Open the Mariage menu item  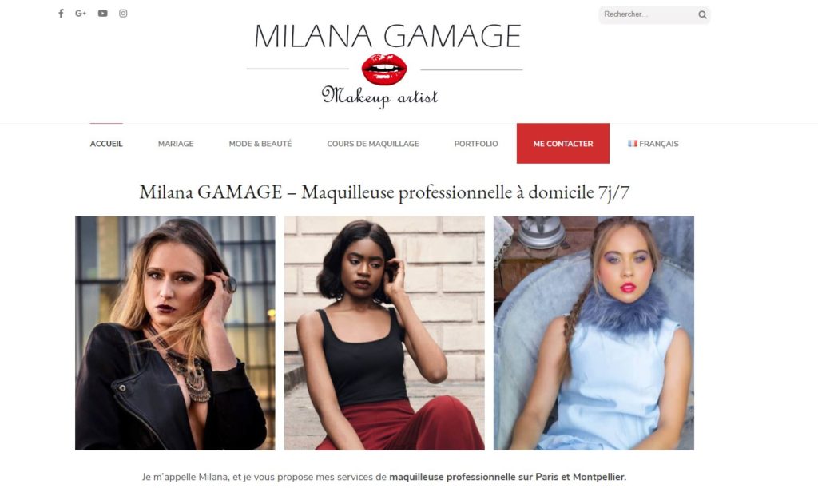176,144
